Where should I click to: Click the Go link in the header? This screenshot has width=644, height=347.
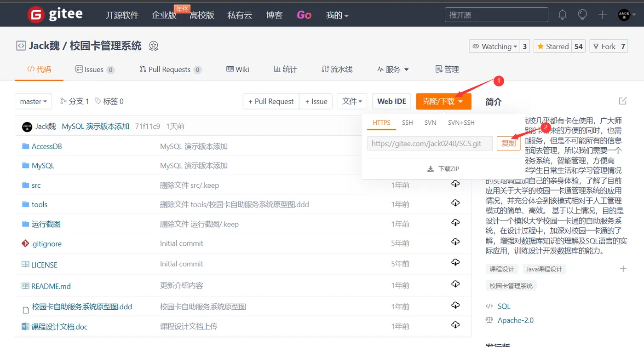pyautogui.click(x=304, y=15)
